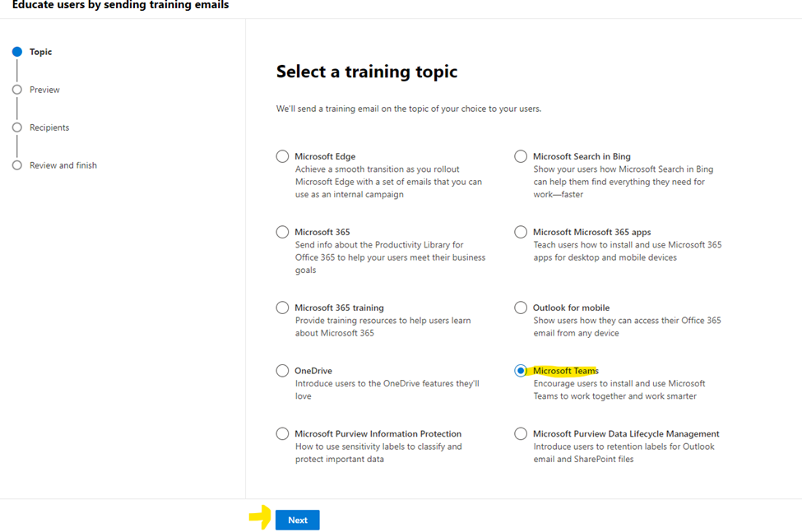Click the Next button
The height and width of the screenshot is (532, 802).
pos(298,520)
